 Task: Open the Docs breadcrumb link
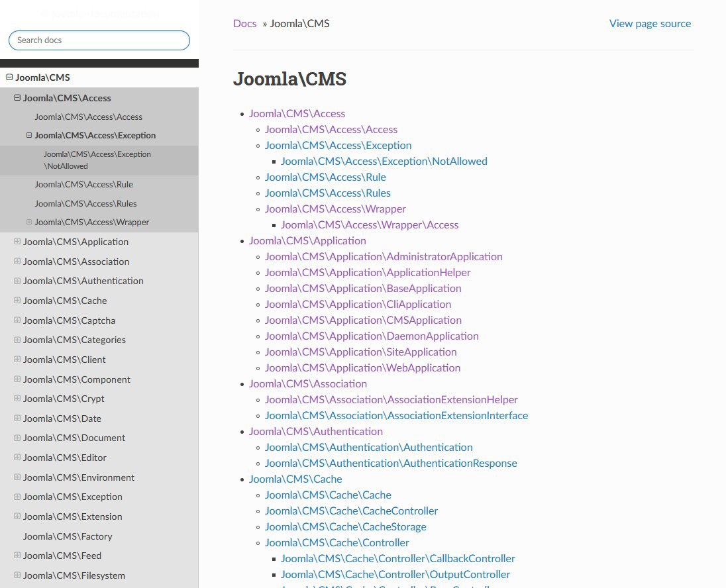244,24
